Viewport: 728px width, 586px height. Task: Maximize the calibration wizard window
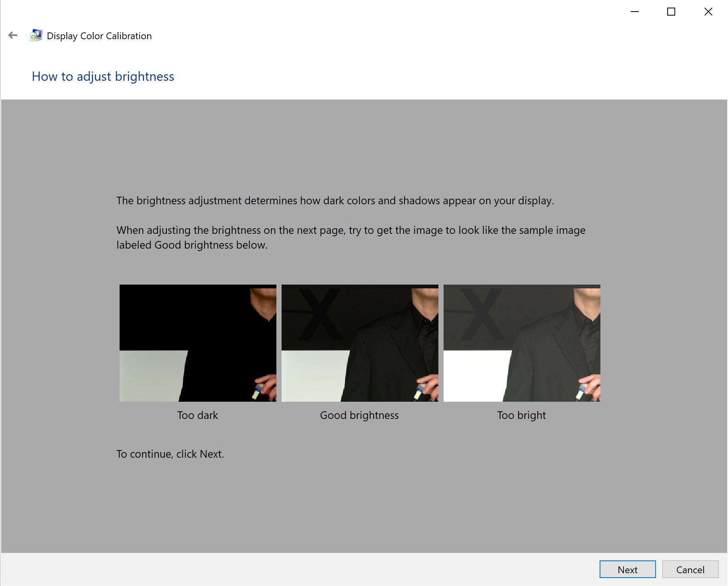pos(670,12)
